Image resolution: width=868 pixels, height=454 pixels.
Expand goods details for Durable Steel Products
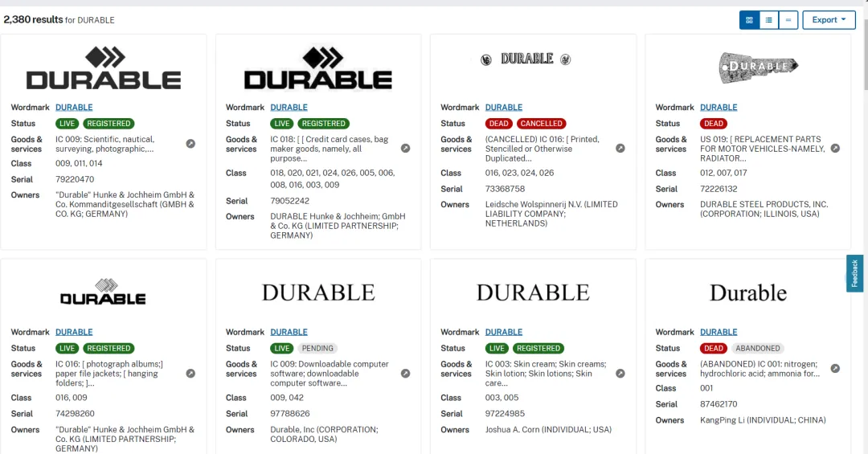(x=835, y=149)
